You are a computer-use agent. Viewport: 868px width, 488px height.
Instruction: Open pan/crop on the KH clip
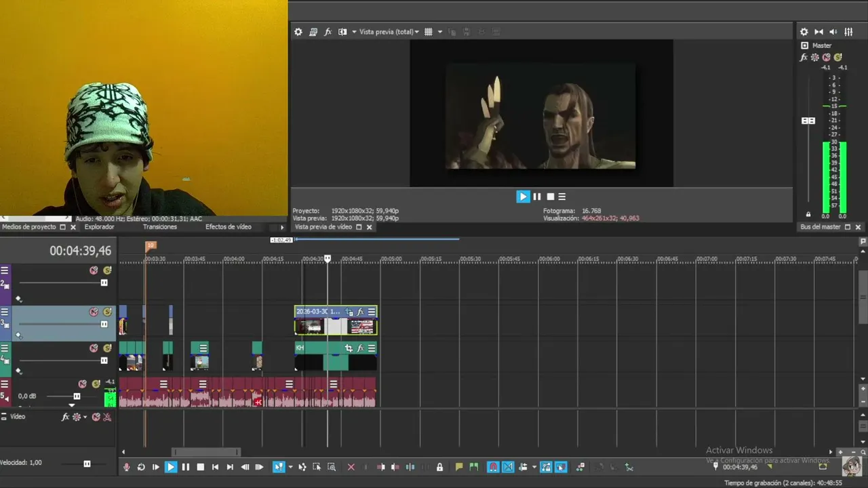coord(349,348)
